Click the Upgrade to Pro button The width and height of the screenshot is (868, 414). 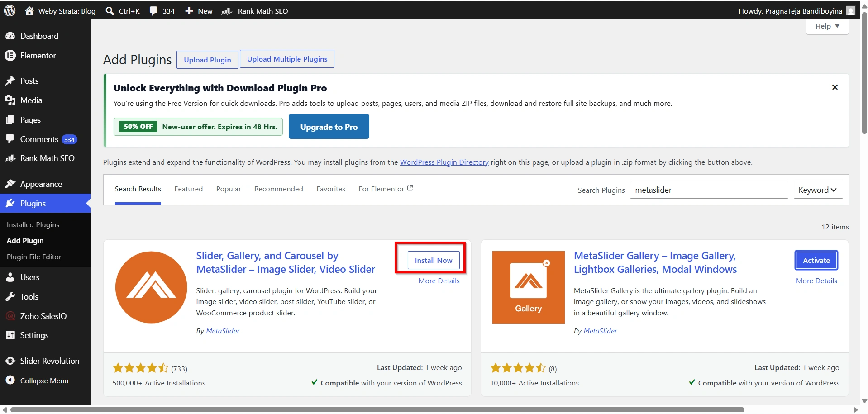point(329,127)
